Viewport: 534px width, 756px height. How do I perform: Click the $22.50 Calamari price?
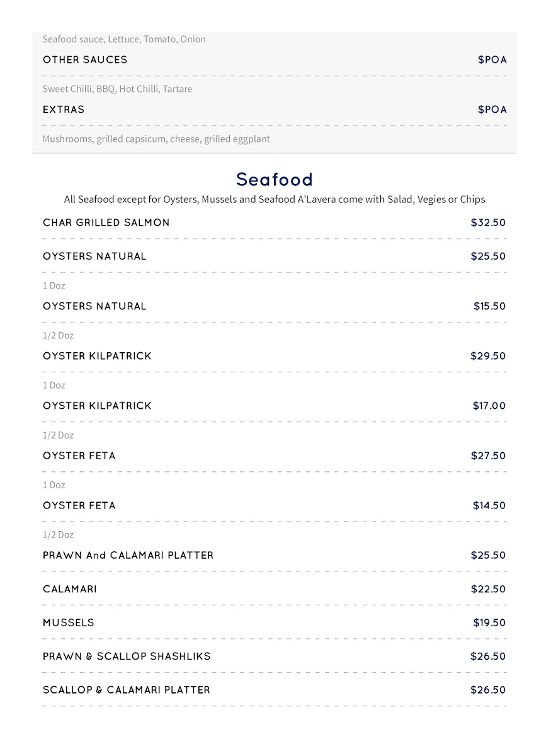pyautogui.click(x=488, y=589)
